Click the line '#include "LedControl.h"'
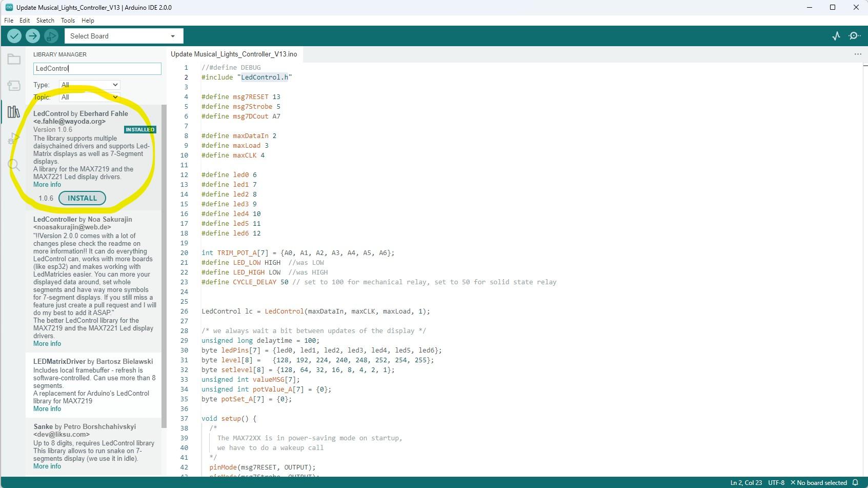 point(247,77)
